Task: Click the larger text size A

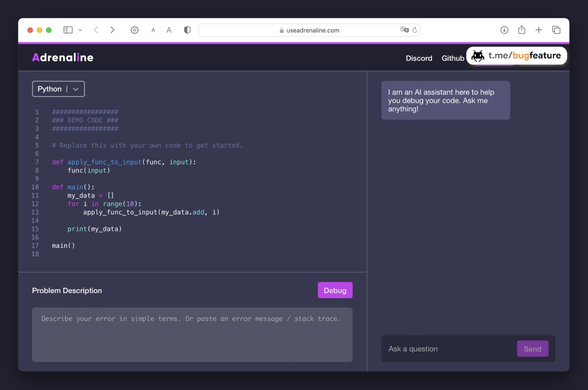Action: 169,30
